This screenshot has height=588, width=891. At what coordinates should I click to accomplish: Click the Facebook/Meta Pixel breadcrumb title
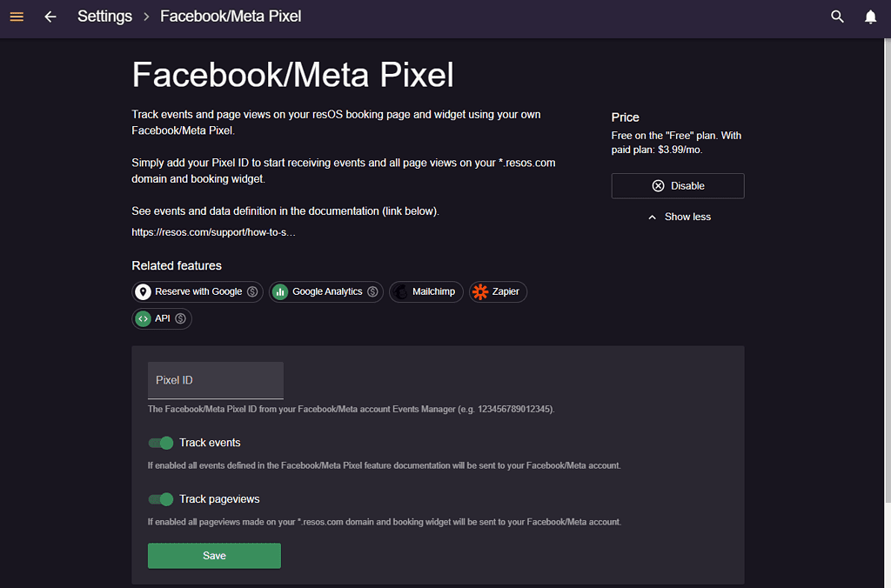point(231,17)
